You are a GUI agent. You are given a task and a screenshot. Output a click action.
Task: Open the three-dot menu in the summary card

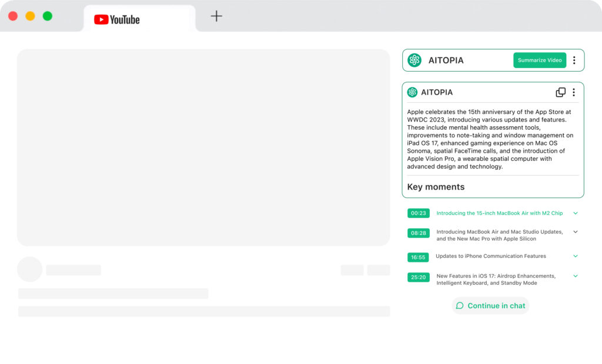pyautogui.click(x=574, y=92)
